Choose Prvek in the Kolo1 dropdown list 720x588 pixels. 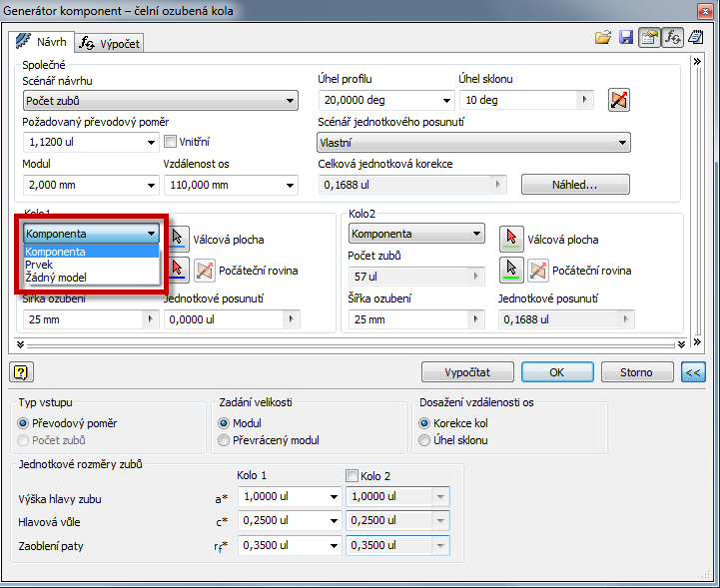coord(40,265)
